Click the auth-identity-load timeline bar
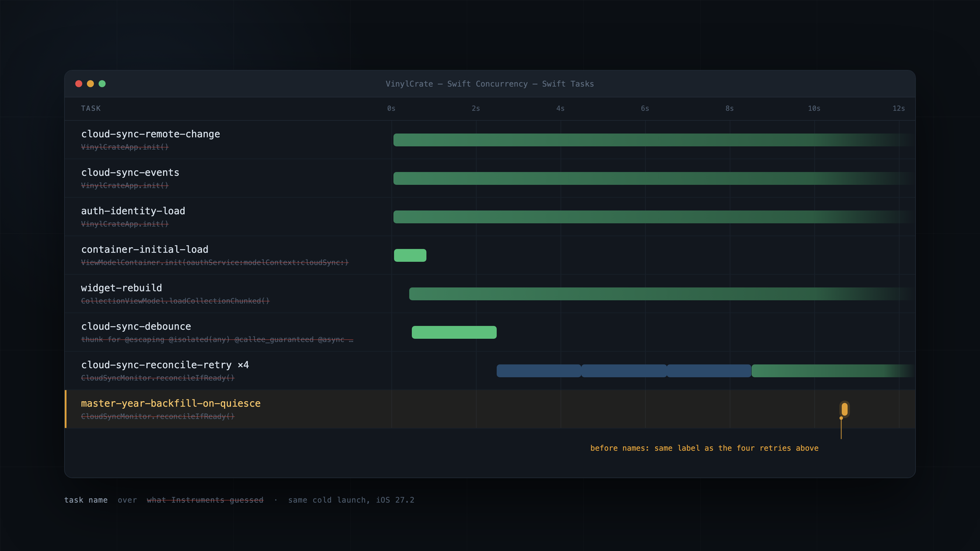This screenshot has width=980, height=551. 654,217
